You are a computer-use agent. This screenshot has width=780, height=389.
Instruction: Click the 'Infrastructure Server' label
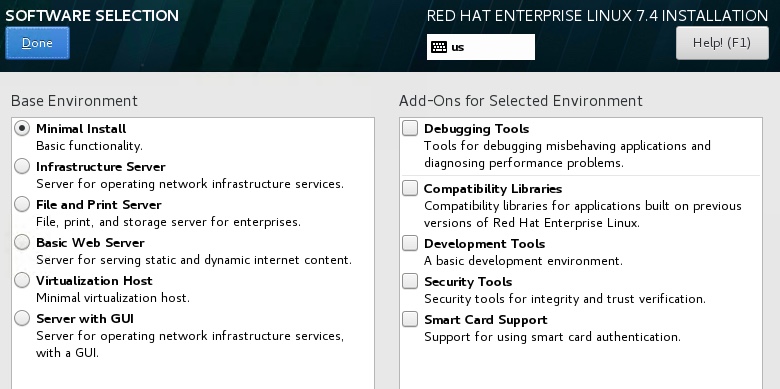(101, 167)
